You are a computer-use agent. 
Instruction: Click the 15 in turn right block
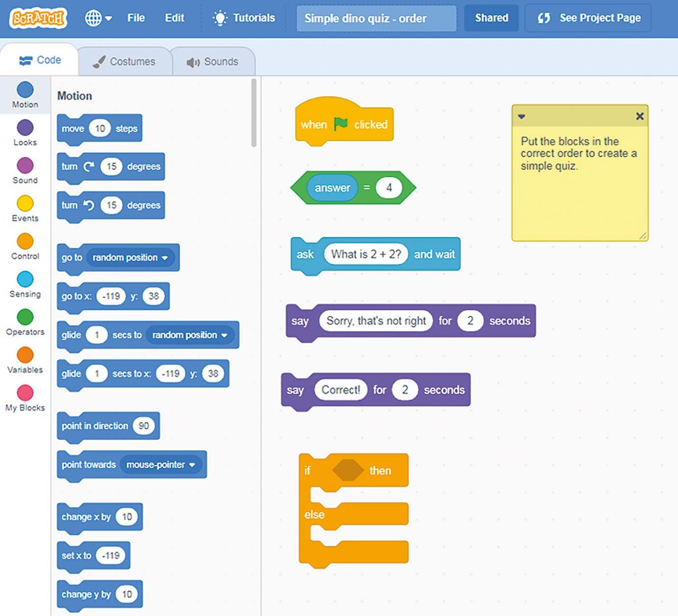coord(112,167)
